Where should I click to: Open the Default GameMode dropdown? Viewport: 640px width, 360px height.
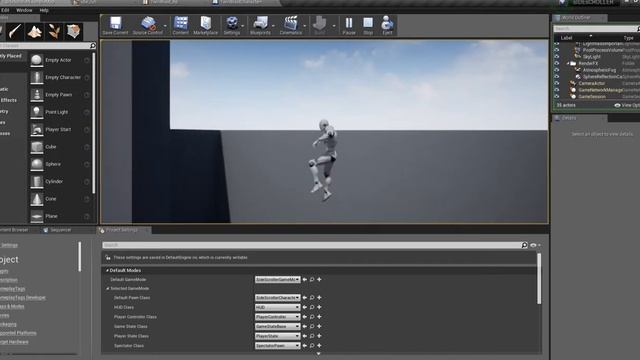pyautogui.click(x=278, y=280)
